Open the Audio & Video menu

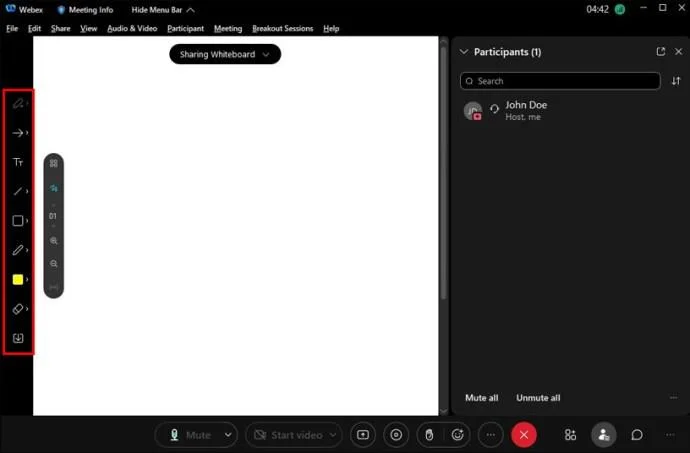pos(132,29)
